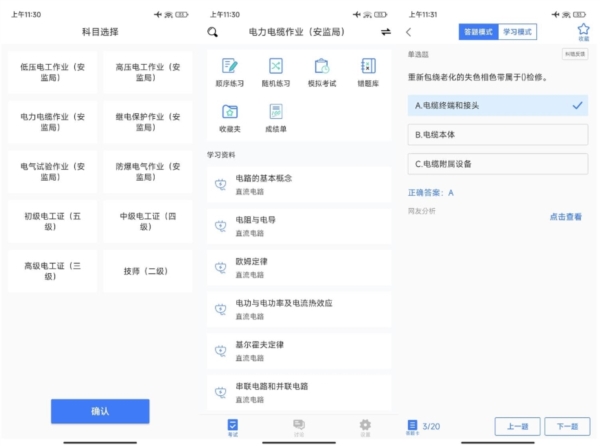Tap the back chevron on question screen
The width and height of the screenshot is (600, 446).
[x=409, y=32]
